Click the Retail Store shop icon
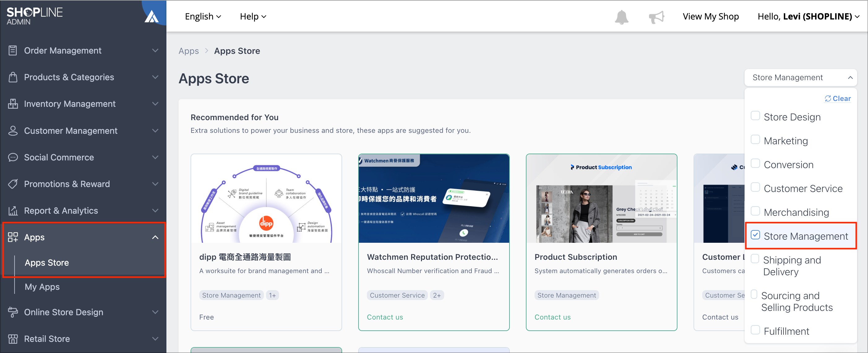 tap(13, 339)
